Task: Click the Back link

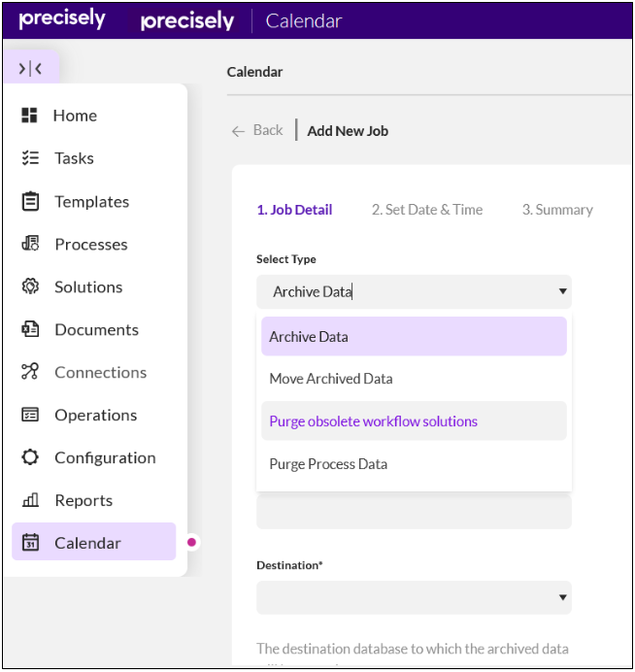Action: 268,130
